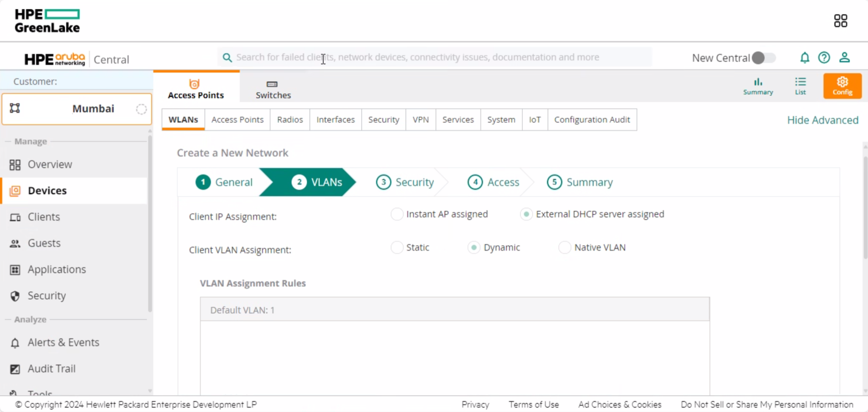Switch to the Switches tab
This screenshot has width=868, height=412.
(273, 88)
